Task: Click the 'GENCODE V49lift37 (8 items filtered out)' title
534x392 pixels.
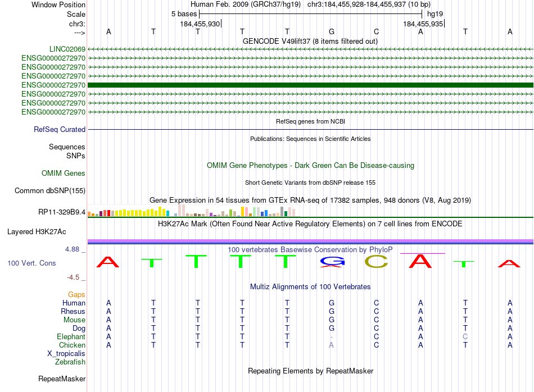Action: point(310,41)
